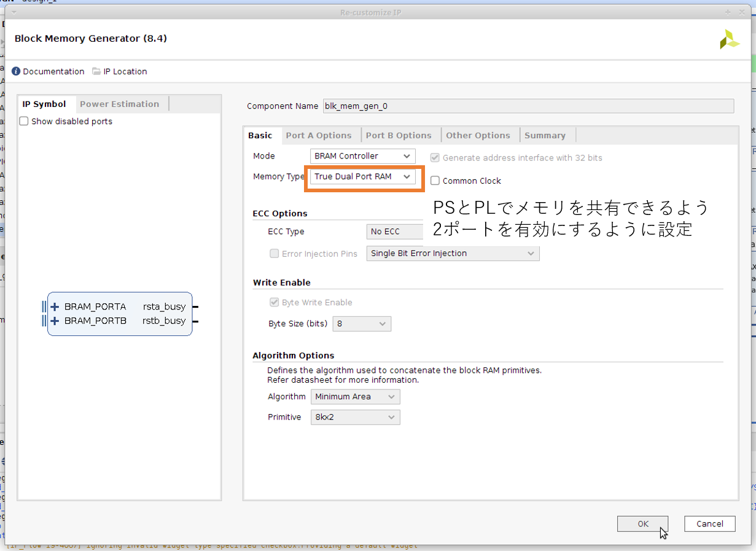
Task: Open IP Location folder icon
Action: 96,71
